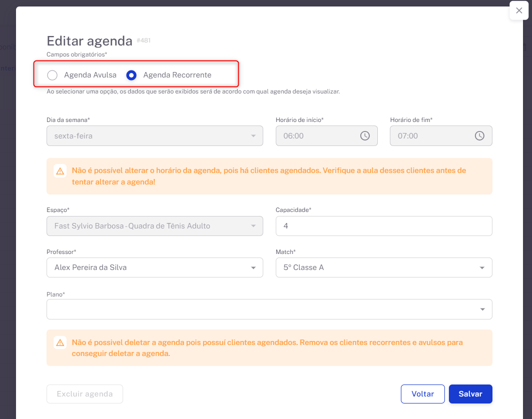Image resolution: width=532 pixels, height=419 pixels.
Task: Click the Agenda Avulsa label text
Action: coord(90,75)
